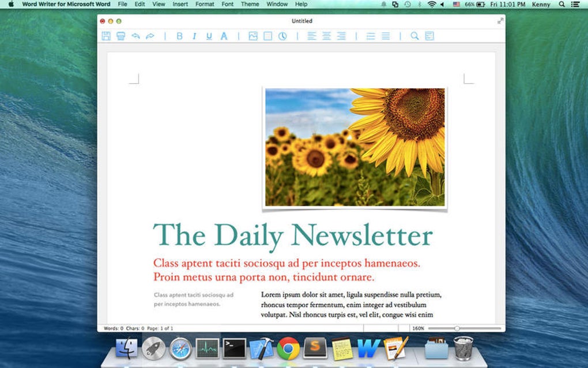Screen dimensions: 588x368
Task: Open Pages from the Dock
Action: pyautogui.click(x=396, y=348)
